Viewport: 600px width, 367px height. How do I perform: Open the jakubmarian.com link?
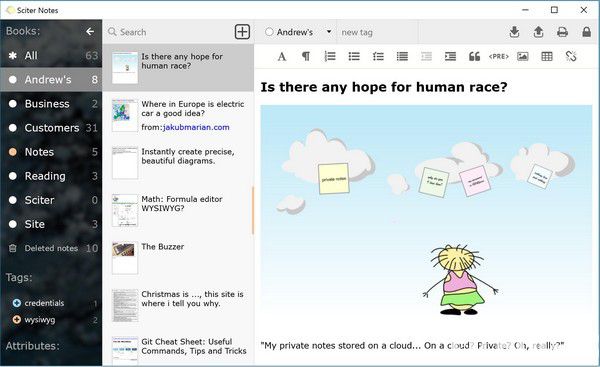tap(196, 127)
